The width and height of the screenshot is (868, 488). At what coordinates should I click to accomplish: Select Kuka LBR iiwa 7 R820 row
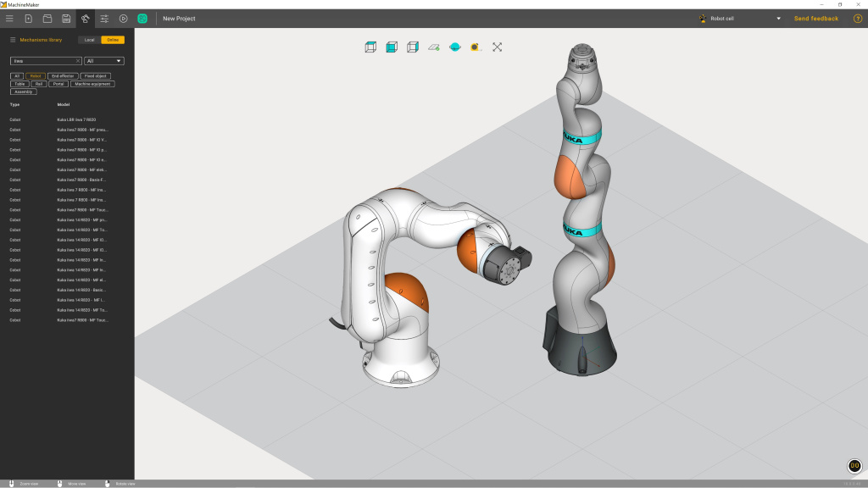pyautogui.click(x=76, y=119)
